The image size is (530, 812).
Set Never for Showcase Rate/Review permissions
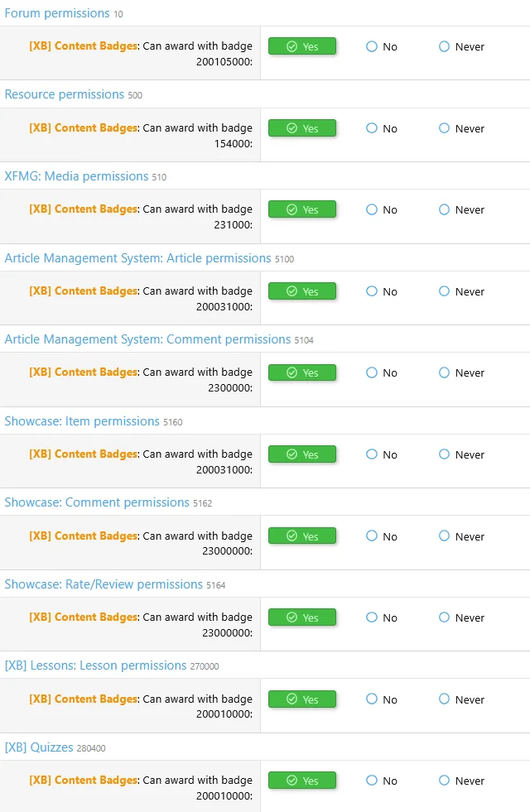[x=461, y=617]
